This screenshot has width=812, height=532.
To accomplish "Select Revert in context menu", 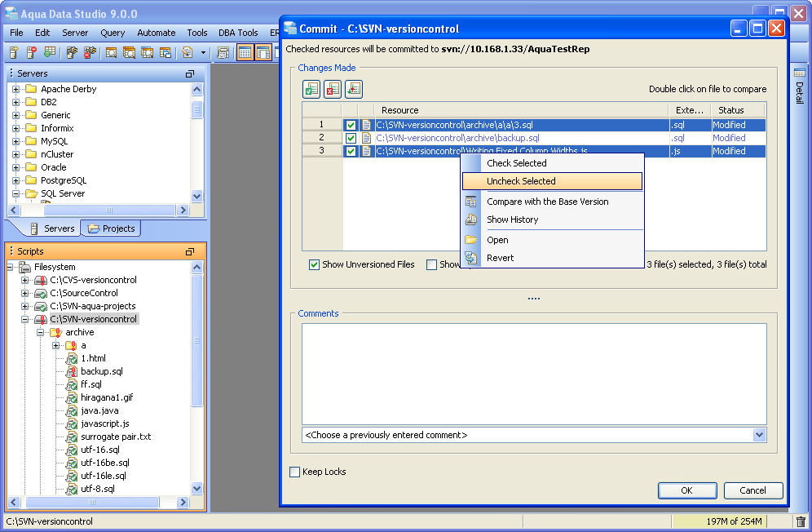I will pyautogui.click(x=552, y=258).
